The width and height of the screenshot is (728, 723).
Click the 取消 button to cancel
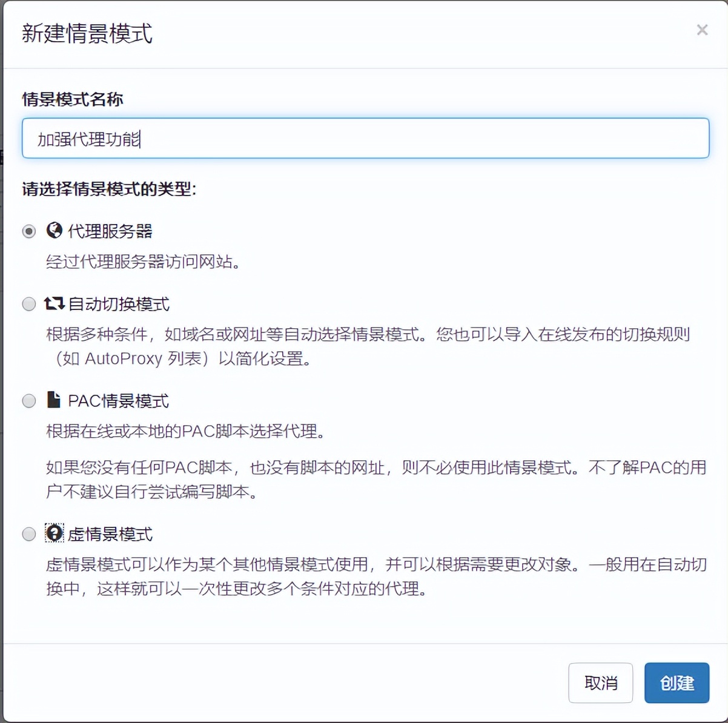point(601,682)
